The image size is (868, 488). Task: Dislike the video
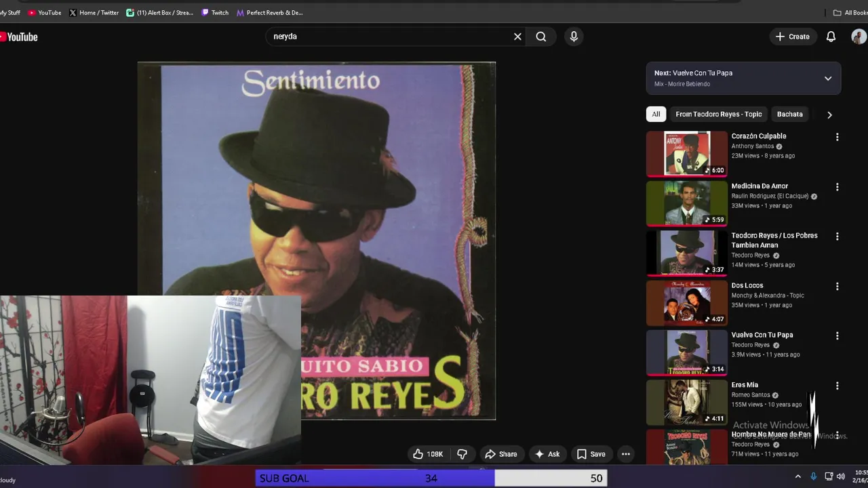(x=462, y=454)
